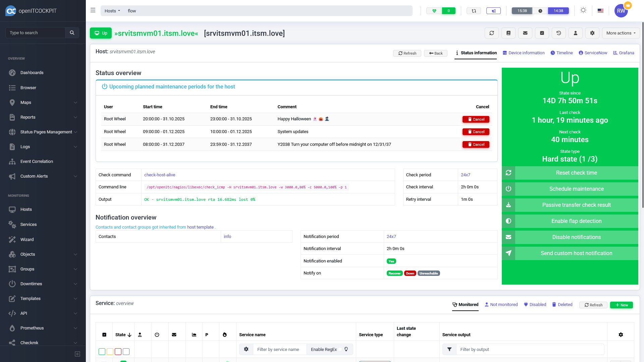Click the envelope notifications icon in host toolbar
644x362 pixels.
525,33
